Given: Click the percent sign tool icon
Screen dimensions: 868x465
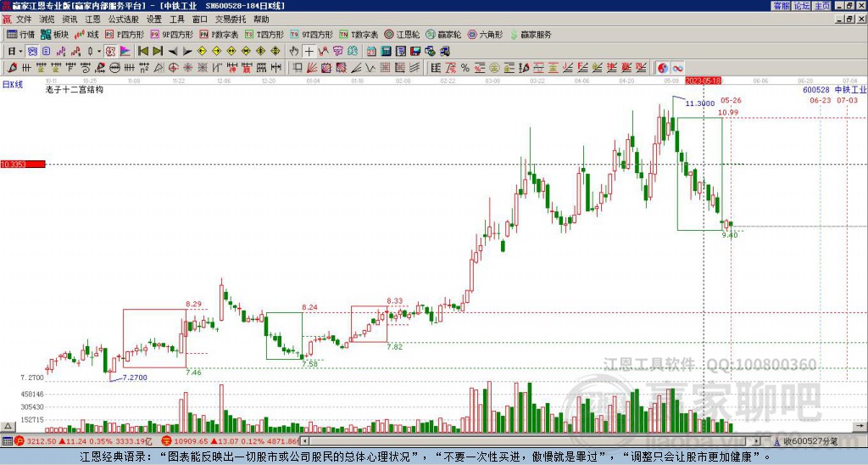Looking at the screenshot, I should click(465, 68).
